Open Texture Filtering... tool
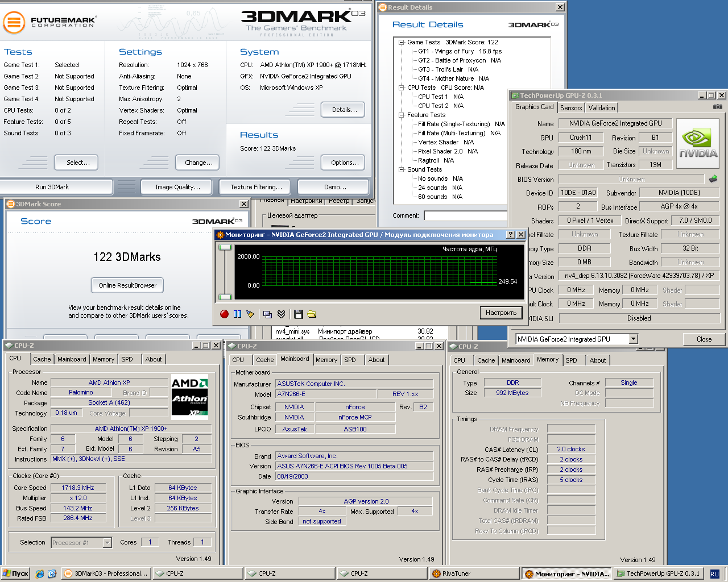The width and height of the screenshot is (728, 582). pos(256,187)
